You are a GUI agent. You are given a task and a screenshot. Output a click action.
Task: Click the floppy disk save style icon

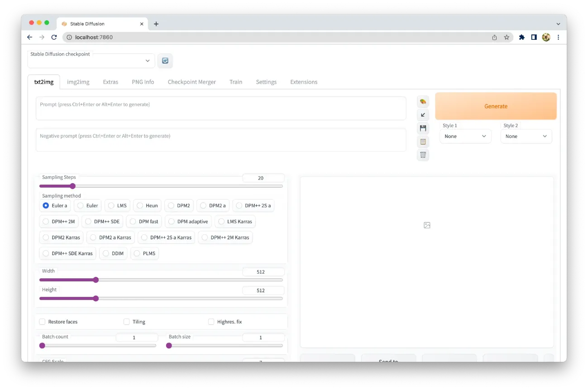click(x=423, y=128)
